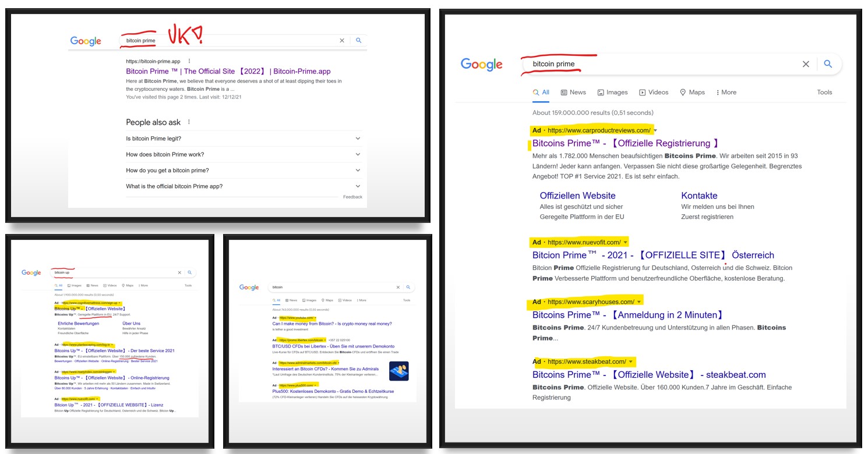Open the Maps tab on the Plus500 results page
The image size is (868, 454).
(327, 300)
